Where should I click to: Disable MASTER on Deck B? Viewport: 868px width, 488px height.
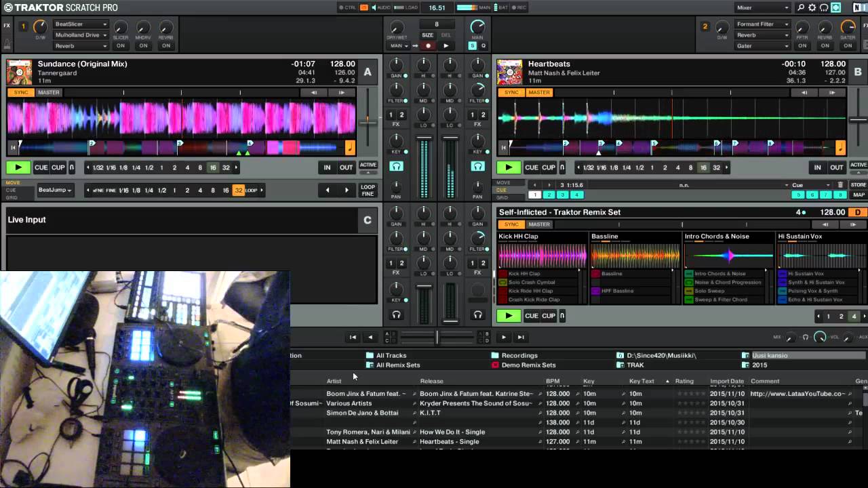[x=539, y=92]
